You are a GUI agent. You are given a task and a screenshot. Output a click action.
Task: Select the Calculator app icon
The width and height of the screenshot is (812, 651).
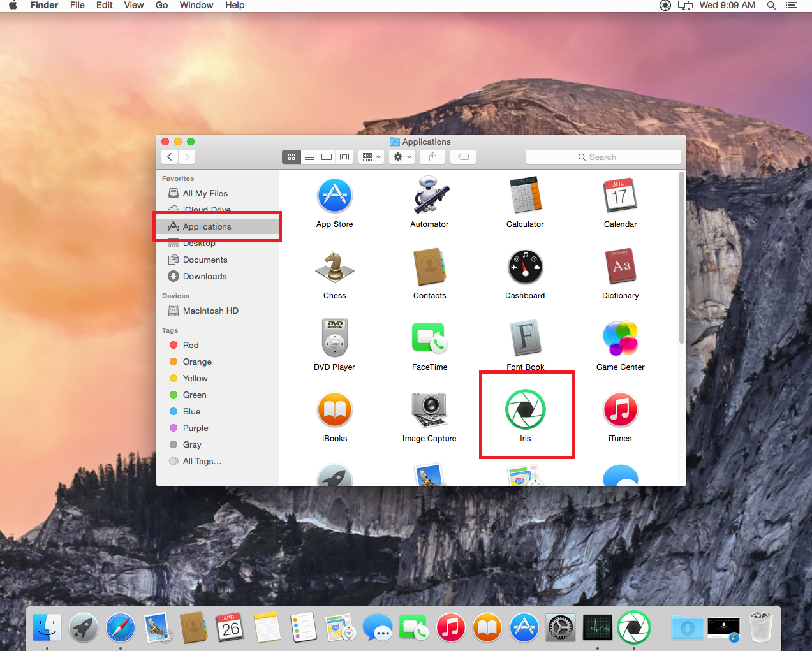[525, 195]
